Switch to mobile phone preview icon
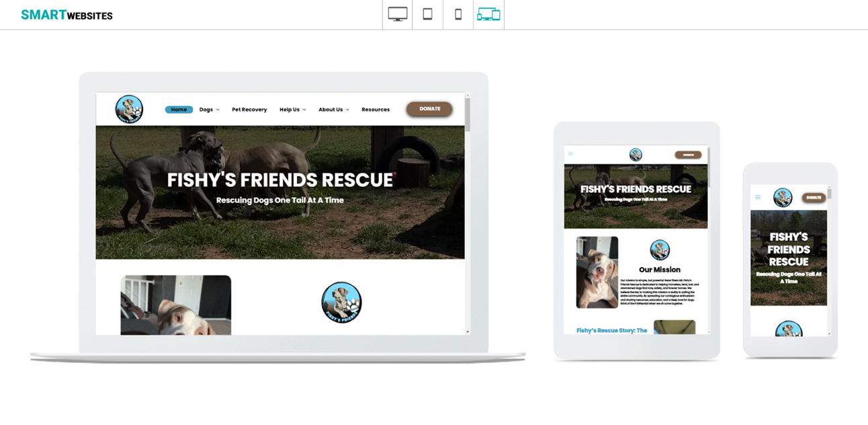 point(458,14)
